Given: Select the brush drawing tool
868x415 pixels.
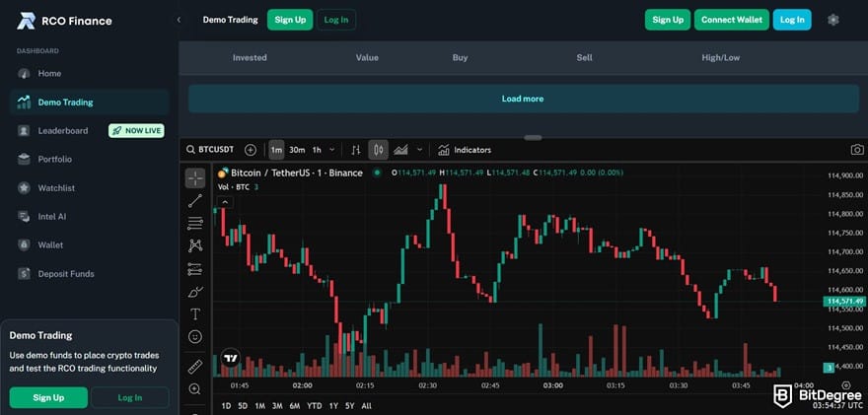Looking at the screenshot, I should [x=195, y=292].
